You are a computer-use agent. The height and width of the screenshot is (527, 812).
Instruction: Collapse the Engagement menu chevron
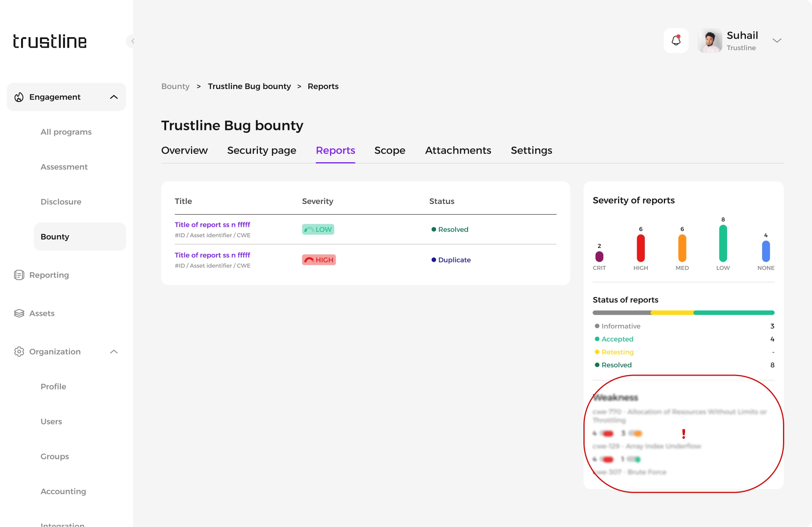click(x=114, y=97)
